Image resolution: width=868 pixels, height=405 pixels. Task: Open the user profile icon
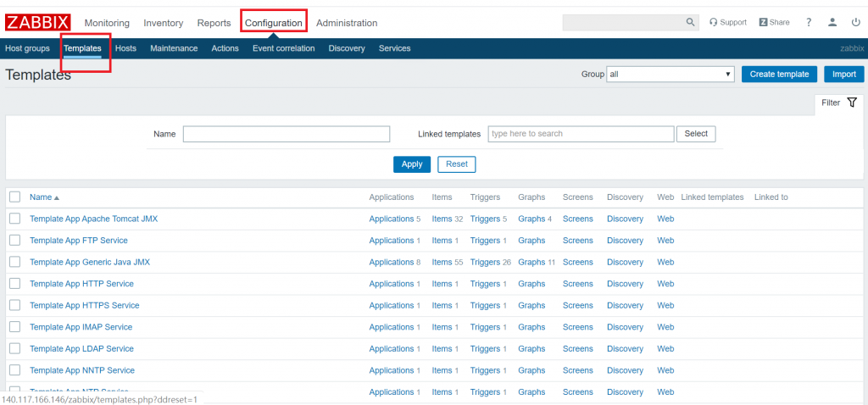coord(832,22)
